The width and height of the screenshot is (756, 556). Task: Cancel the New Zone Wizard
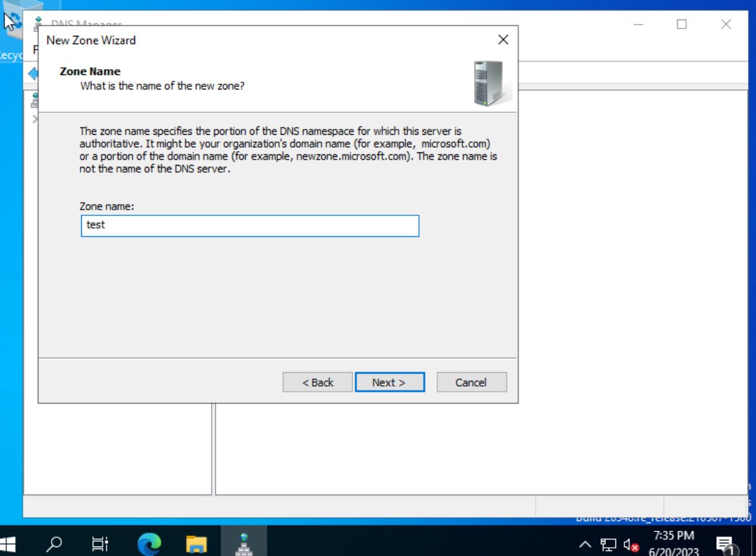tap(471, 382)
